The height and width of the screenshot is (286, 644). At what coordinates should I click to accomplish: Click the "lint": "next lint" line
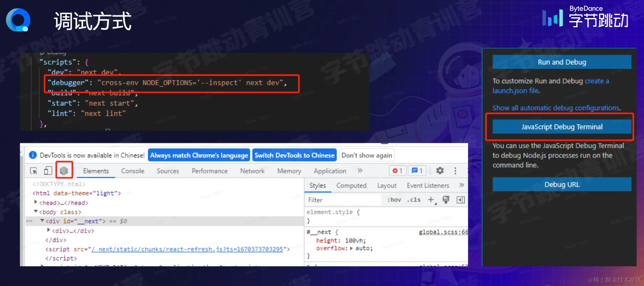(x=86, y=113)
